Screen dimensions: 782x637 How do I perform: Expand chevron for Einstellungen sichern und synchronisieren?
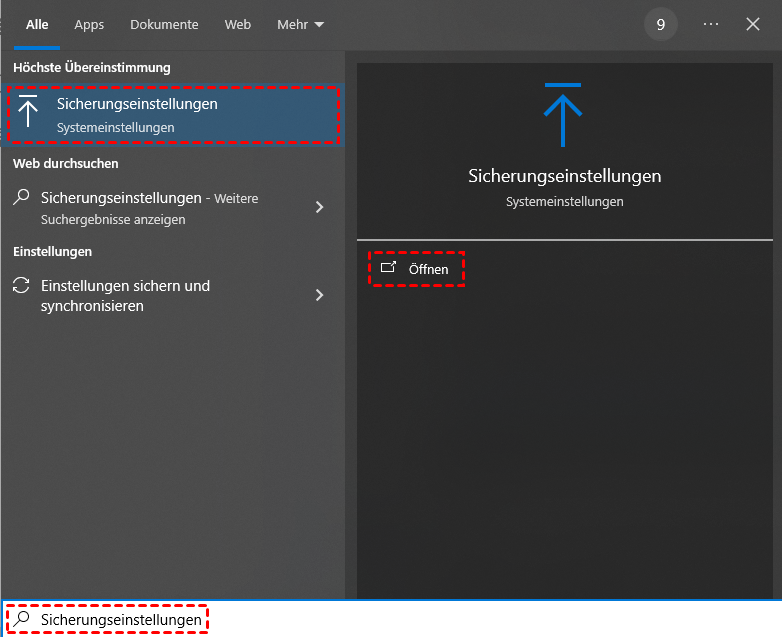click(319, 295)
